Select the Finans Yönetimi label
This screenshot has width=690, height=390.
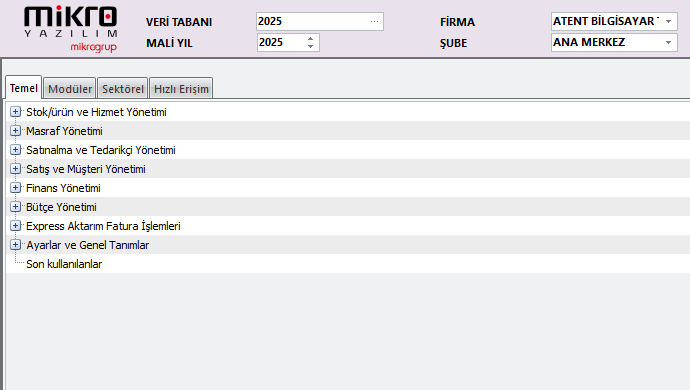pos(63,188)
